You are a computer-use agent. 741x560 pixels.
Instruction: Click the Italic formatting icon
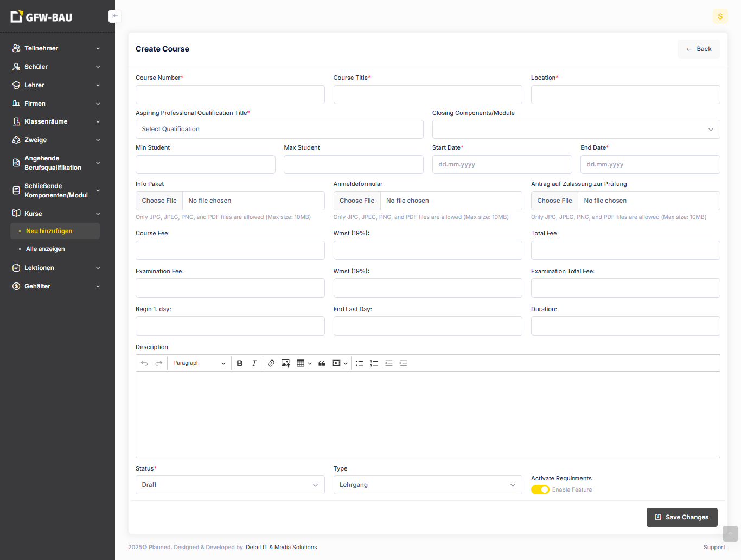click(254, 363)
